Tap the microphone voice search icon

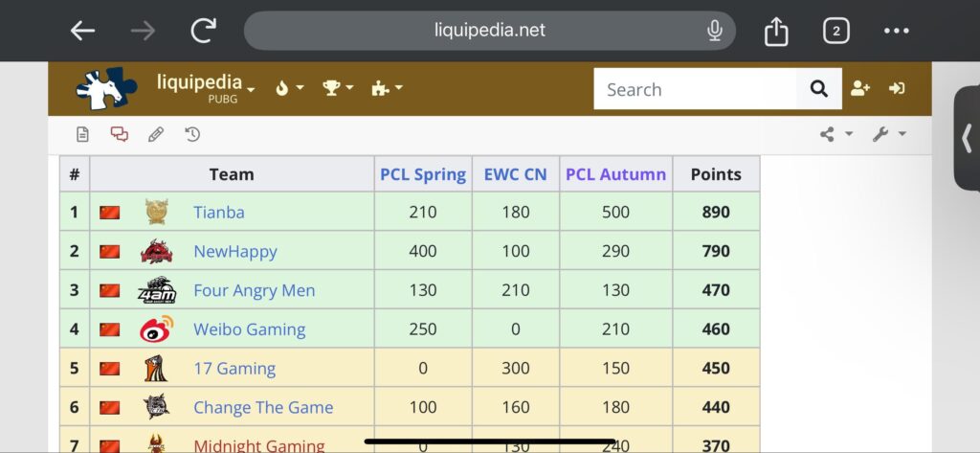[x=714, y=31]
